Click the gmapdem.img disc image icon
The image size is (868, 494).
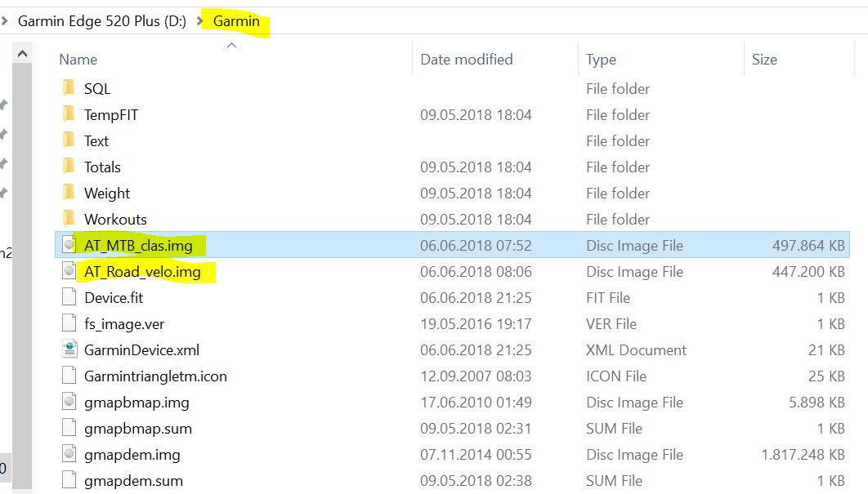pos(69,454)
